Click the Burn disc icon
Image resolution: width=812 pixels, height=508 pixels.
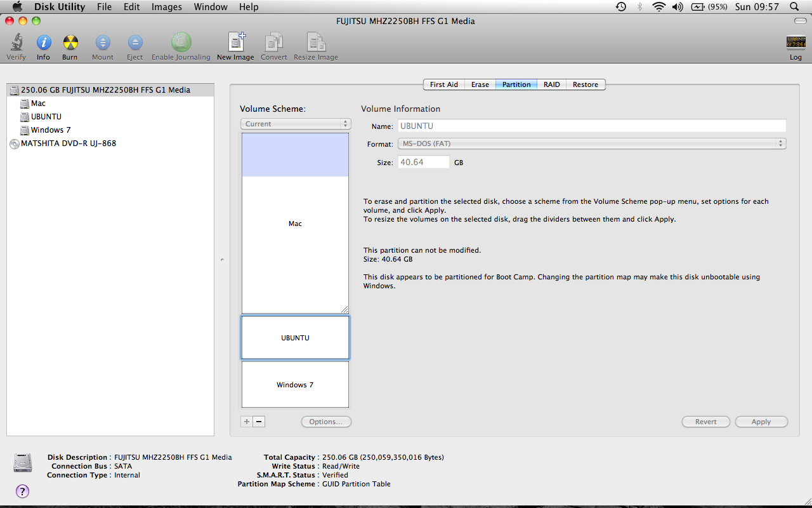[x=70, y=43]
